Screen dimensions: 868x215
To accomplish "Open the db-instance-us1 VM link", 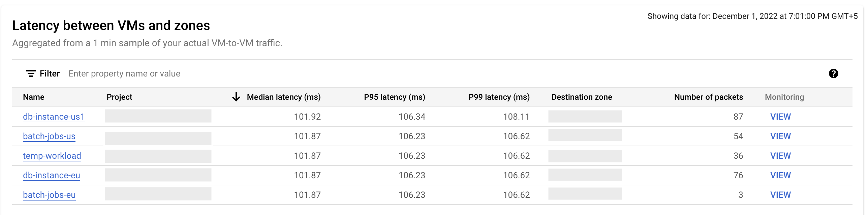I will tap(54, 117).
